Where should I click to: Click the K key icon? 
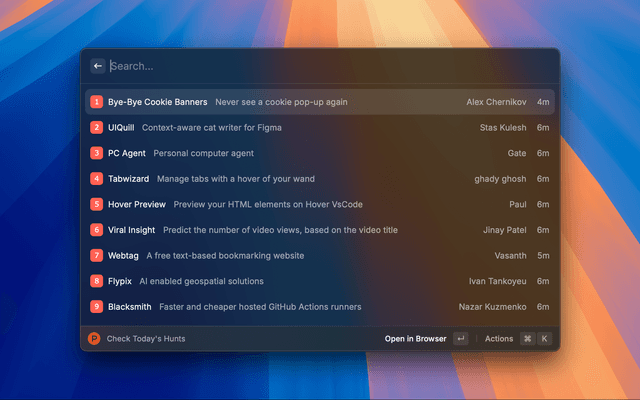point(544,338)
